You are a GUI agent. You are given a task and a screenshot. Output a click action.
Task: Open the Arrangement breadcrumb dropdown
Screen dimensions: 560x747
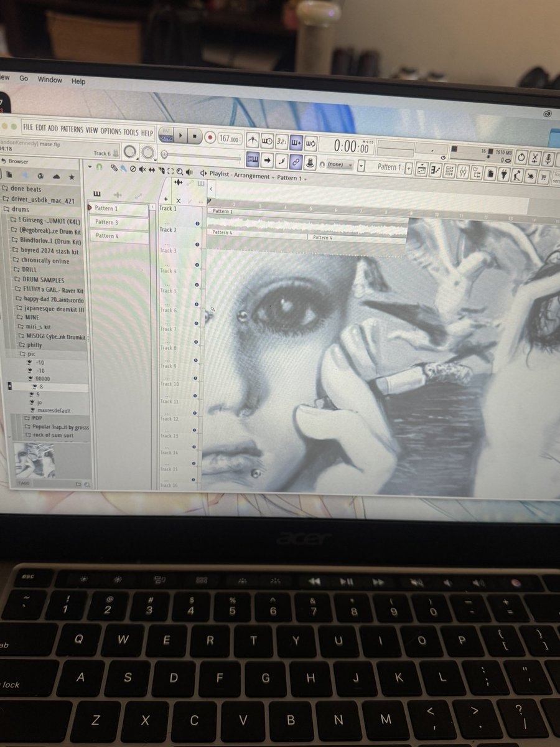(x=255, y=177)
